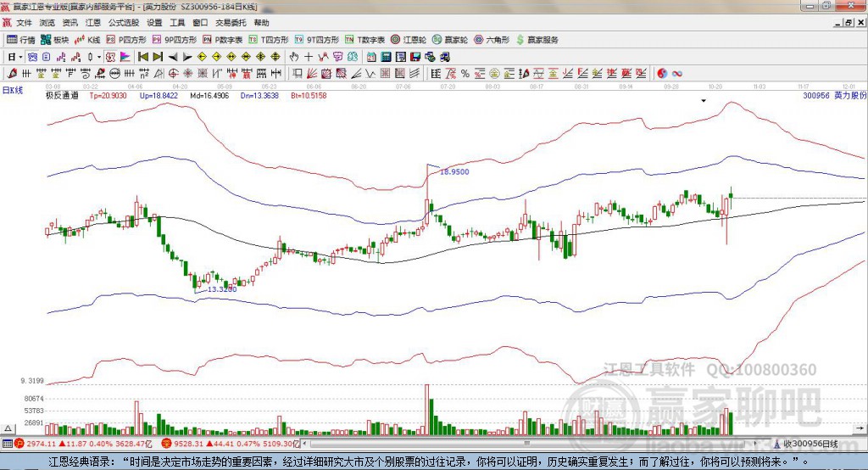This screenshot has height=470, width=868.
Task: Click the scrollbar left arrow button
Action: pyautogui.click(x=305, y=444)
